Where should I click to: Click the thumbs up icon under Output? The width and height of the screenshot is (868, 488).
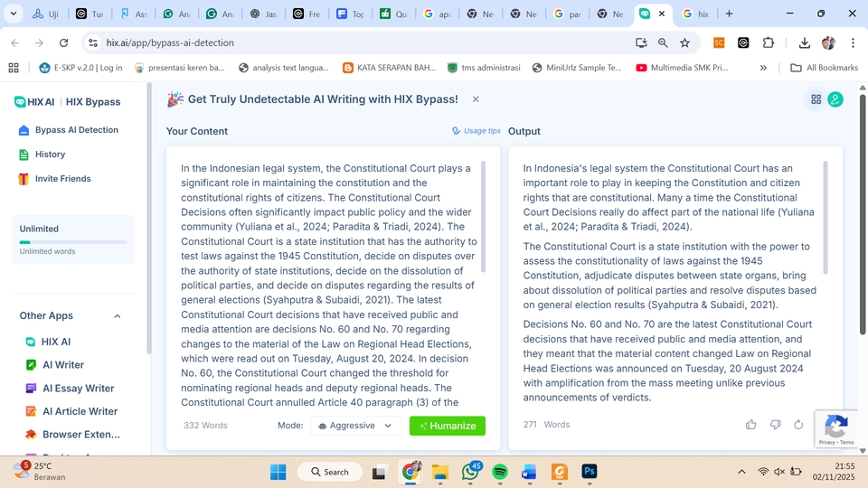pos(750,425)
